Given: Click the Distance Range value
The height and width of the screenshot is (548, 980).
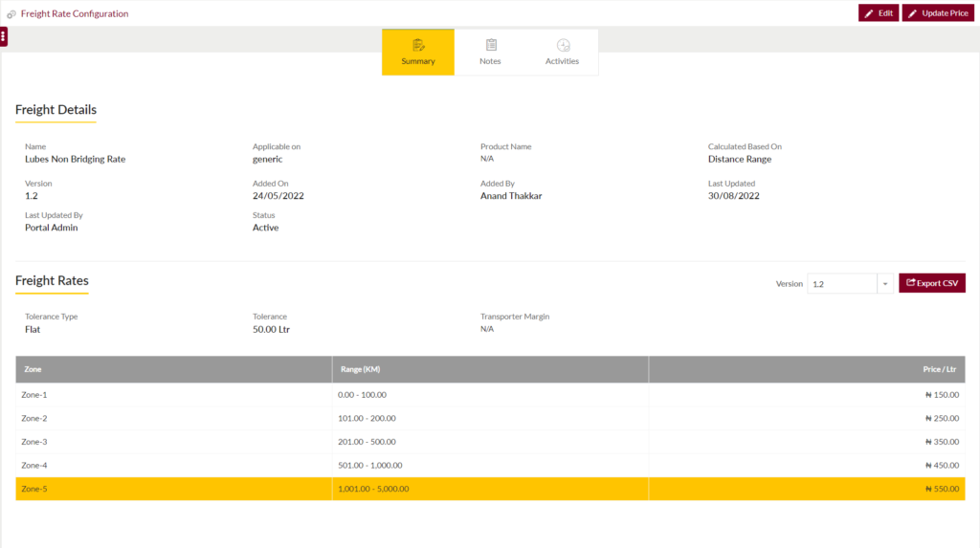Looking at the screenshot, I should [740, 160].
